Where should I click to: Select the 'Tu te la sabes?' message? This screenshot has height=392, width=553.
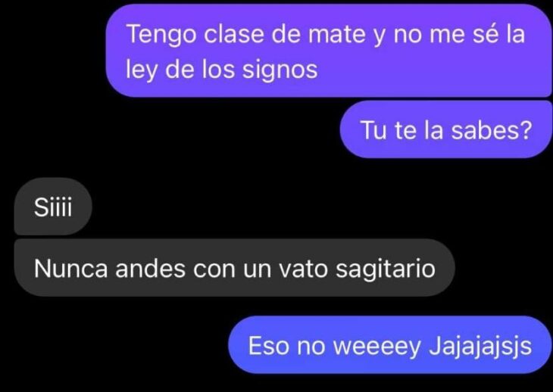[445, 129]
